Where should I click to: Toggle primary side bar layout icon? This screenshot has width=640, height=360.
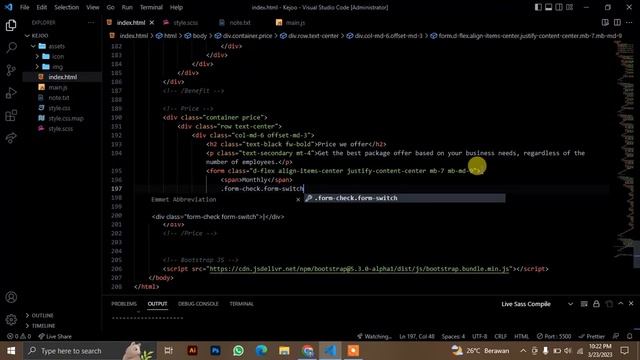(538, 7)
